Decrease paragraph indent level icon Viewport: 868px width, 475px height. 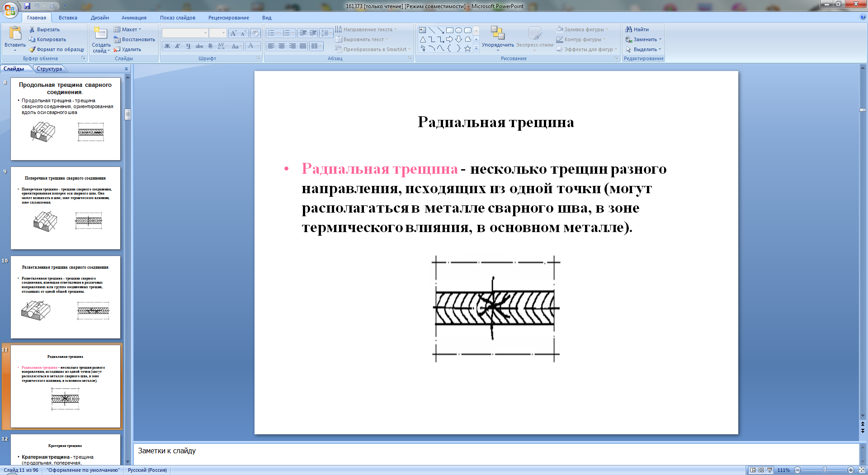click(303, 33)
